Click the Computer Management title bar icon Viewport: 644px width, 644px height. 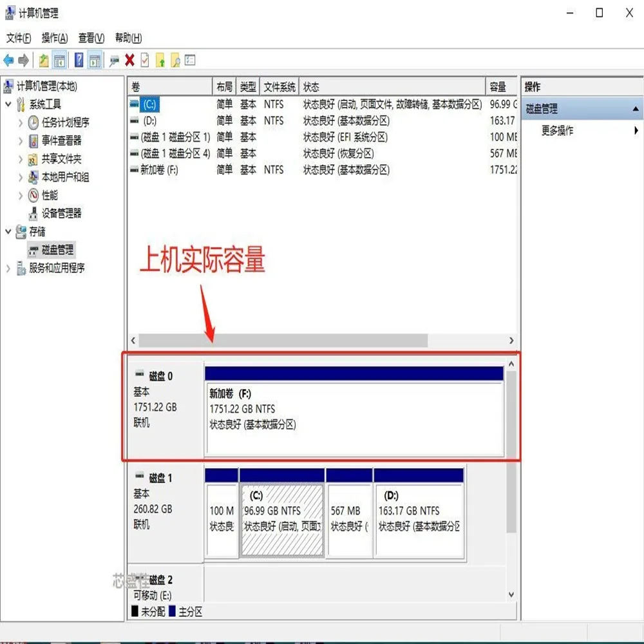click(10, 13)
